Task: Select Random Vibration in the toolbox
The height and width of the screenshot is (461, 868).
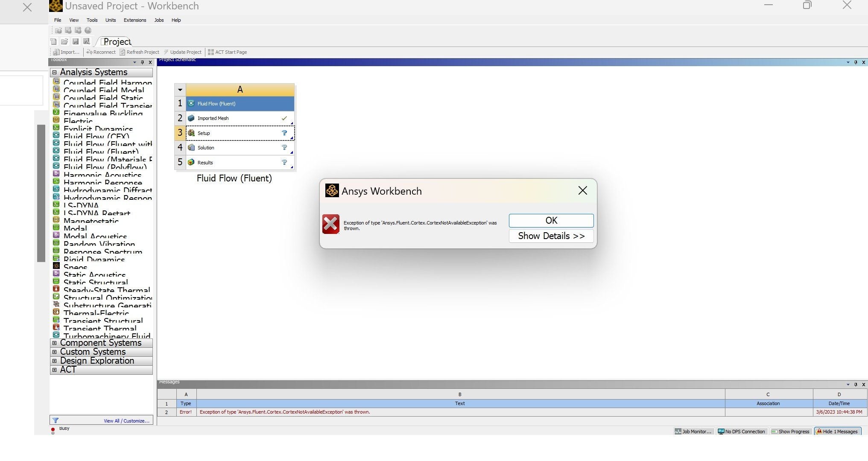Action: point(99,244)
